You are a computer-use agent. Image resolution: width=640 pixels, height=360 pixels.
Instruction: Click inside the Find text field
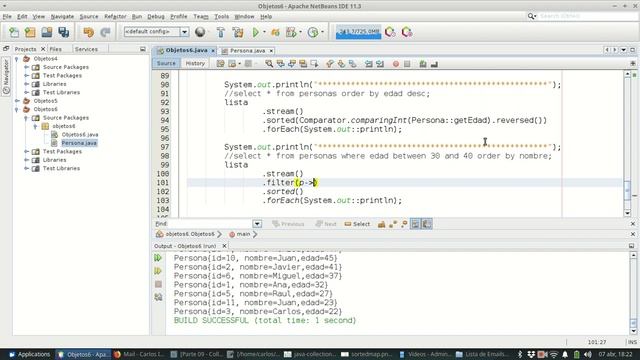tap(211, 224)
